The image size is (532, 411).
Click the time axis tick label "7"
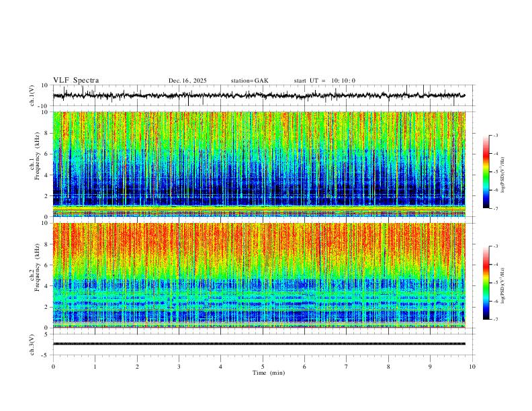347,367
